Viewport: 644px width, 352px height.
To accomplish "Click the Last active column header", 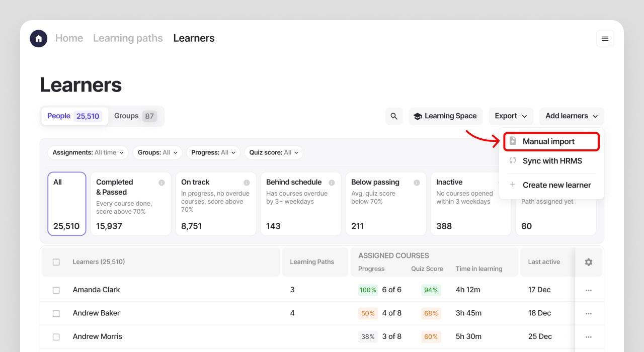I will (544, 262).
